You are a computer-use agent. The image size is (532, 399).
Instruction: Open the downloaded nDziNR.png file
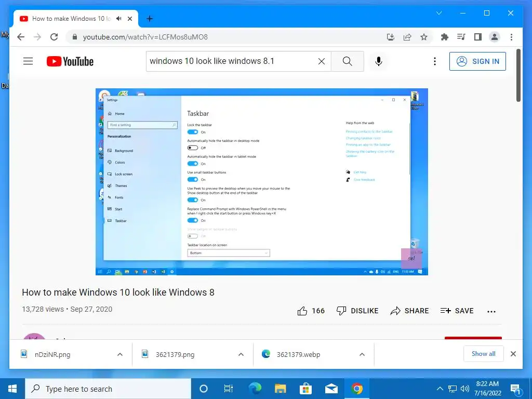[52, 354]
